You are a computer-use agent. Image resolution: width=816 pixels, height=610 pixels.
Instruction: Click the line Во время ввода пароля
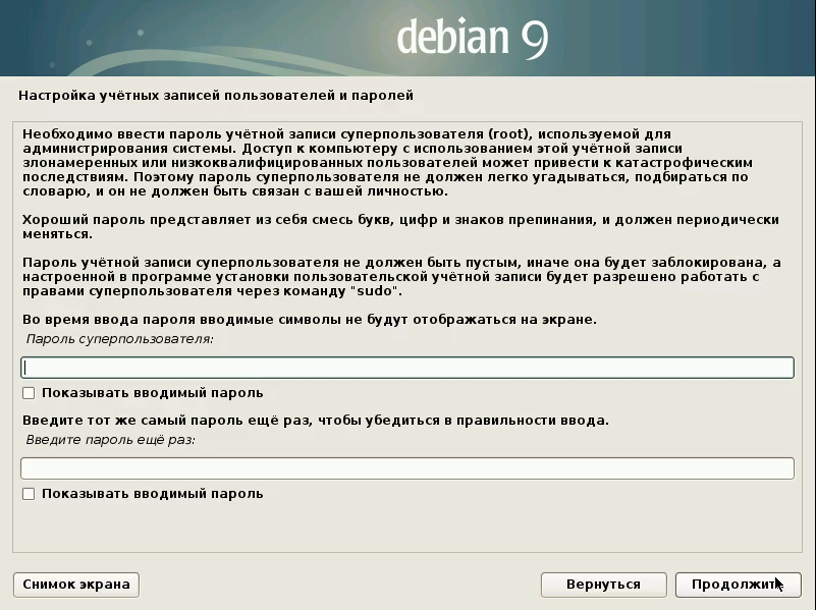tap(308, 319)
